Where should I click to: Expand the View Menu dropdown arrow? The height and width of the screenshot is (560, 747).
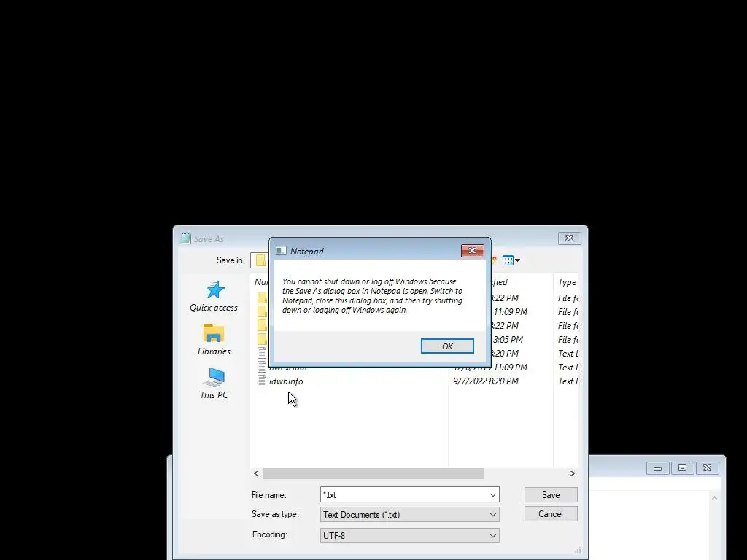coord(517,260)
